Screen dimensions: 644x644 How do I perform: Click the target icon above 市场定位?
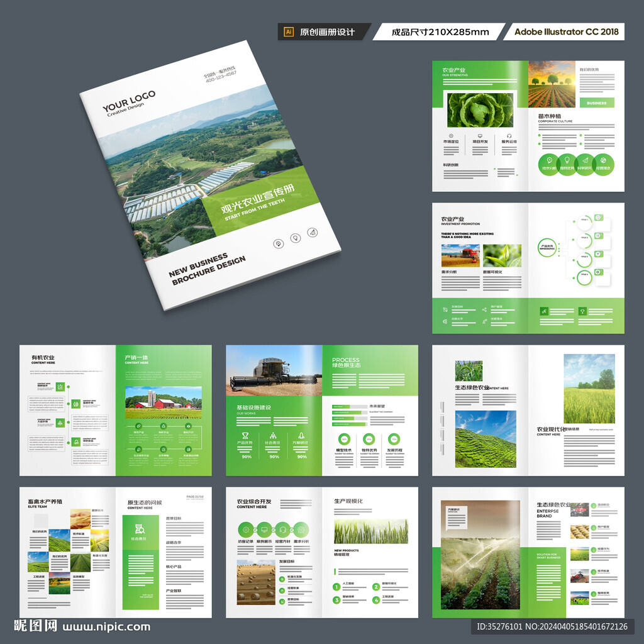point(451,136)
